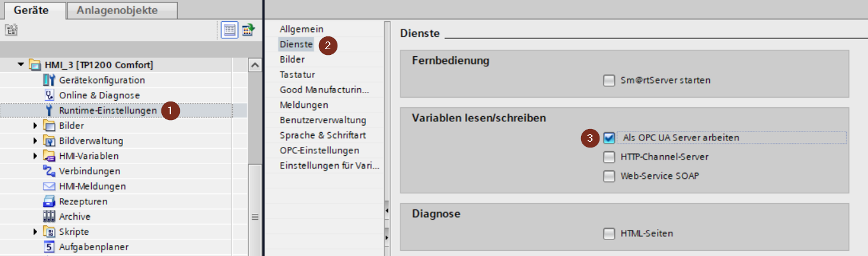Click the Gerätekonfiguration icon in the tree

[x=49, y=80]
